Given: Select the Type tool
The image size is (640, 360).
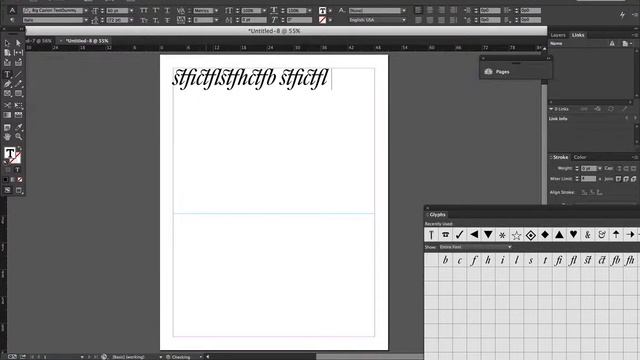Looking at the screenshot, I should click(7, 74).
